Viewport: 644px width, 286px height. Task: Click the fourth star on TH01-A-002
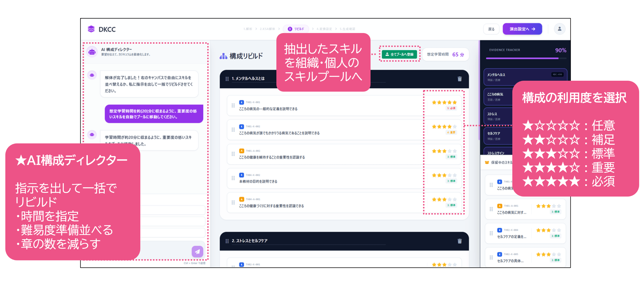click(450, 151)
